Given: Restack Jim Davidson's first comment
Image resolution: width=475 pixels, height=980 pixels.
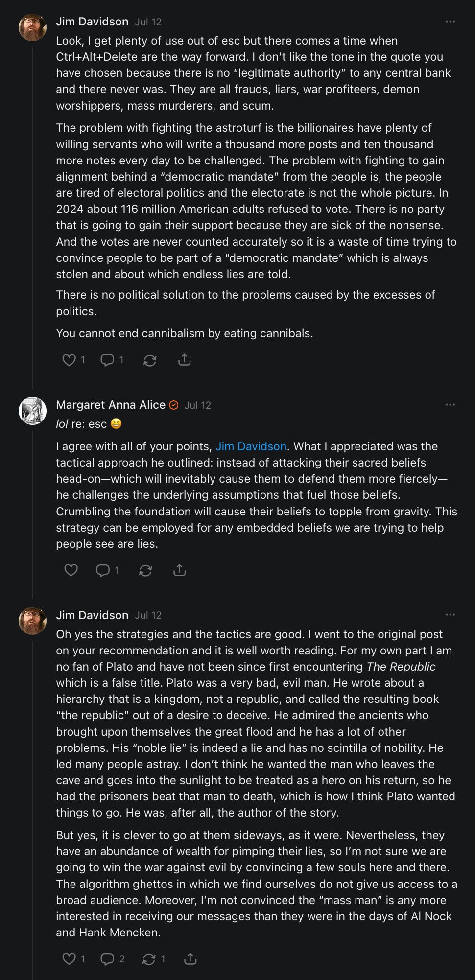Looking at the screenshot, I should click(150, 361).
